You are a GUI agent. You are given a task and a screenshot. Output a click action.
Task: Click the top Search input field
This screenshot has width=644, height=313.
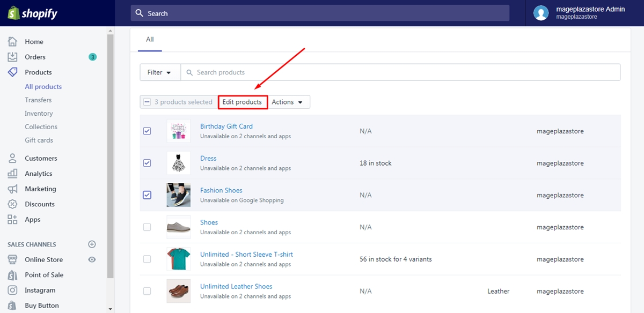coord(320,13)
